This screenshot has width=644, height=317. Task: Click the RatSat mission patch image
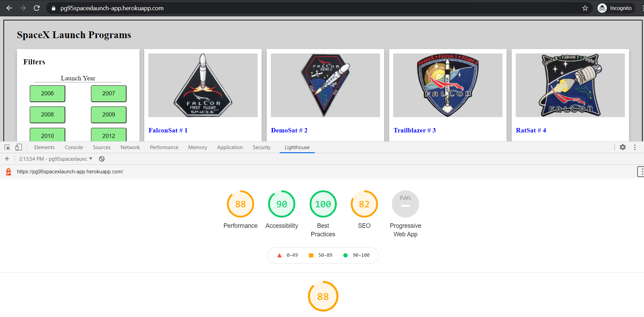(x=570, y=85)
